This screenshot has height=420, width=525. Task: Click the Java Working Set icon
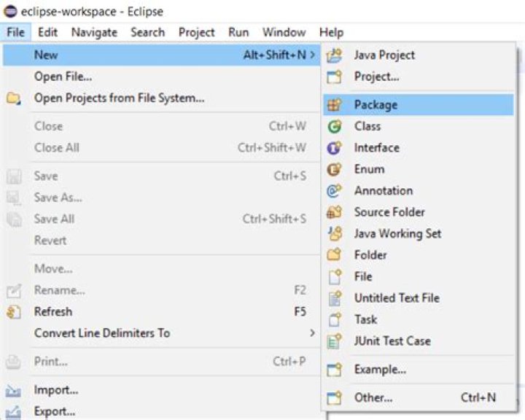point(335,234)
